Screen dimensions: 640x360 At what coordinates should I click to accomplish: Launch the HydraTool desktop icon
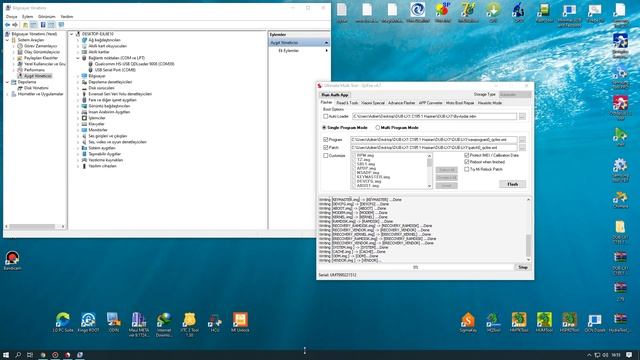[x=620, y=322]
